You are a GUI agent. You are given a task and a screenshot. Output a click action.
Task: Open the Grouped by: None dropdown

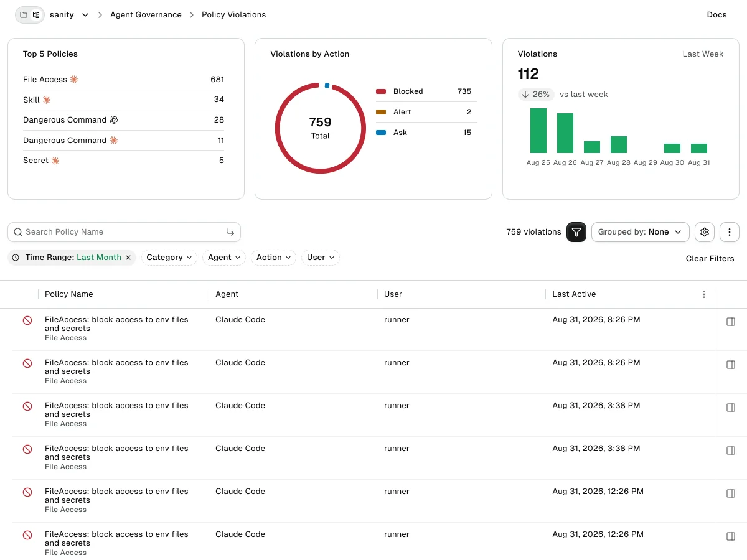pyautogui.click(x=640, y=232)
